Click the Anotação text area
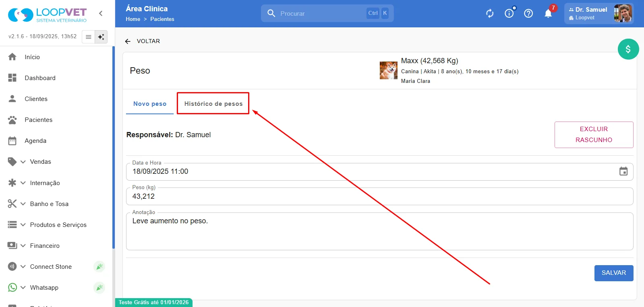Screen dimensions: 644x307 click(379, 231)
